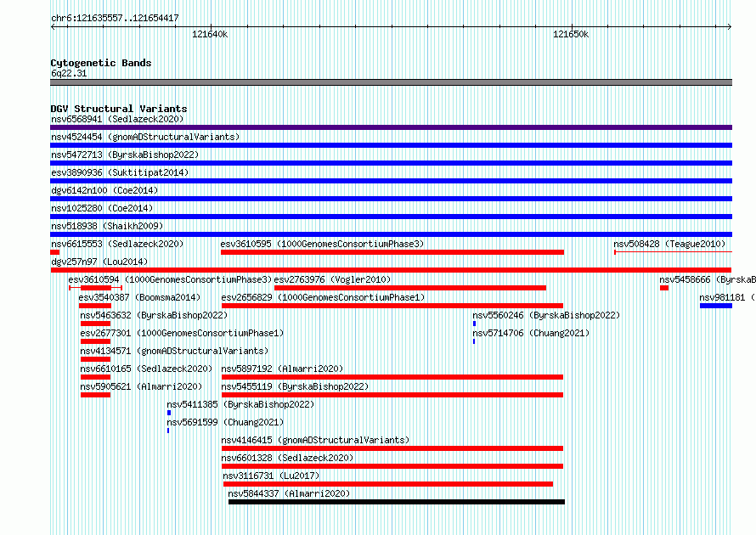The image size is (756, 535).
Task: Click esv3610595 (1000GenomesConsortiumPhase3) label
Action: pos(322,244)
